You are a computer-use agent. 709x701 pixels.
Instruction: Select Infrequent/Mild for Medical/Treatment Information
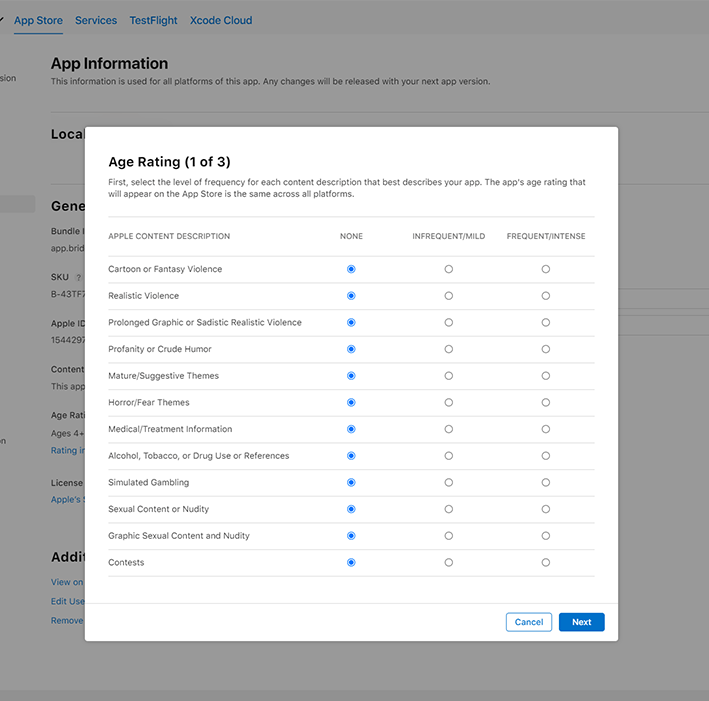coord(449,429)
